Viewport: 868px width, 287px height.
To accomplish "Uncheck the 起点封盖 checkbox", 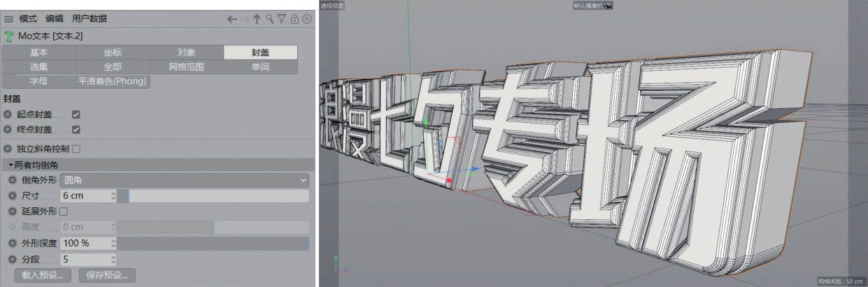I will tap(76, 114).
